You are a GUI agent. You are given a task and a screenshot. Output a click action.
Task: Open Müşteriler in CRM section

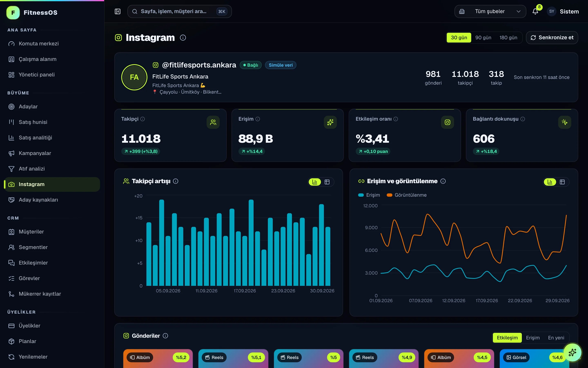[x=52, y=232]
